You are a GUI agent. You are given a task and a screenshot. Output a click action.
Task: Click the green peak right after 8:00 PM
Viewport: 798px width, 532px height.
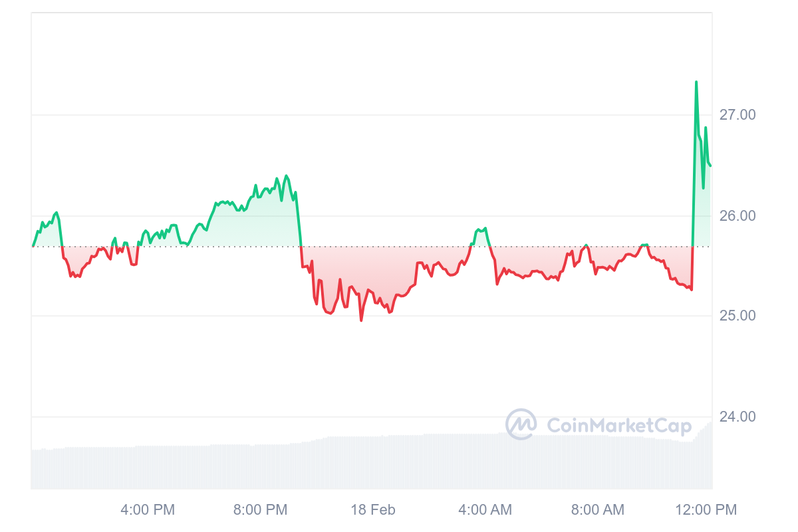coord(287,176)
